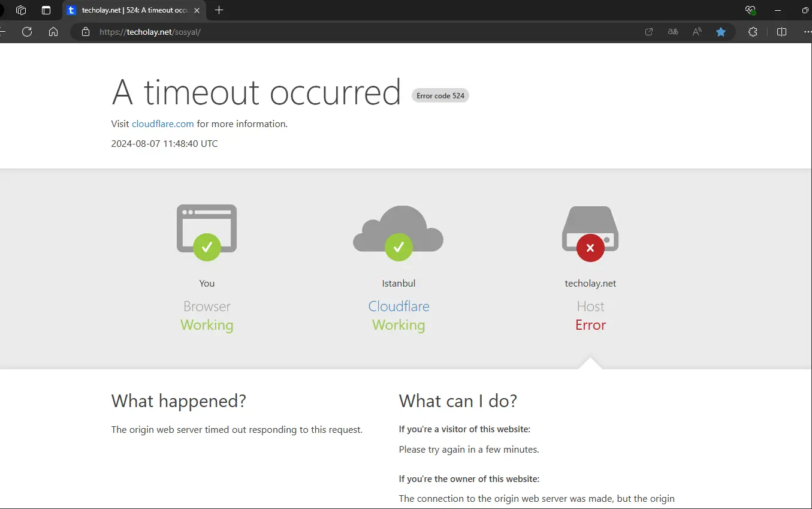
Task: Open the tab actions menu icon
Action: pos(46,10)
